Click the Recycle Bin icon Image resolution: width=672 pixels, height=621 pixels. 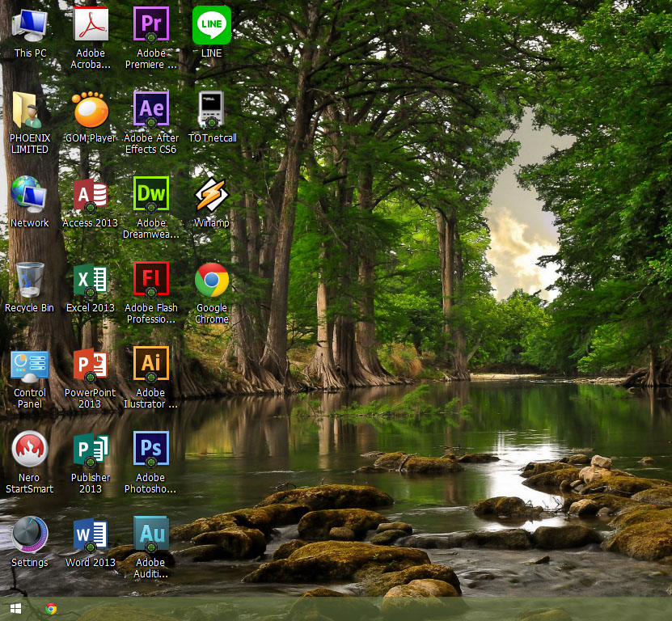pos(30,280)
